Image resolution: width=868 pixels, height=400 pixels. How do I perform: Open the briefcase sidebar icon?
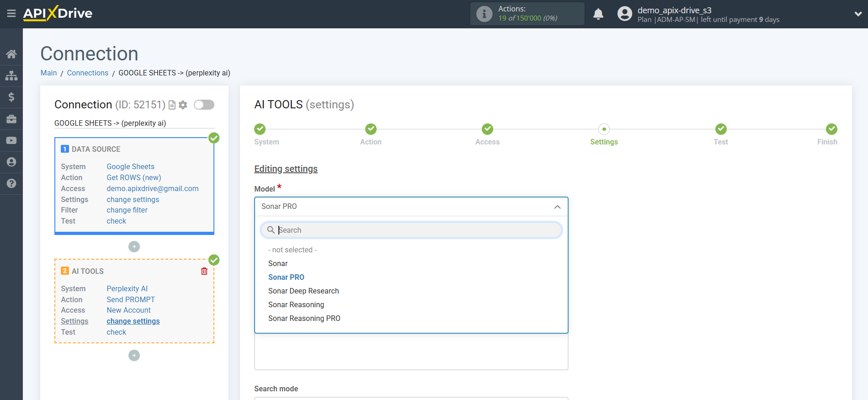pyautogui.click(x=11, y=119)
